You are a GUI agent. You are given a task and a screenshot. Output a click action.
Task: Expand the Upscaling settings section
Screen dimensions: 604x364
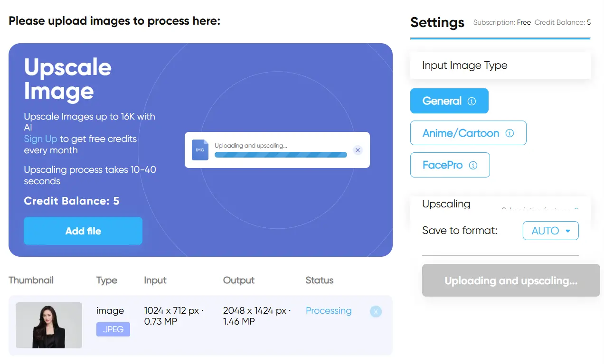(x=500, y=205)
